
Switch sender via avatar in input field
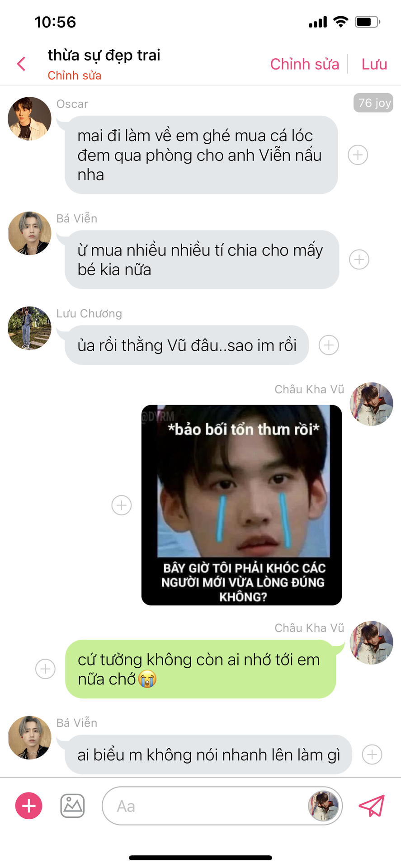coord(323,806)
